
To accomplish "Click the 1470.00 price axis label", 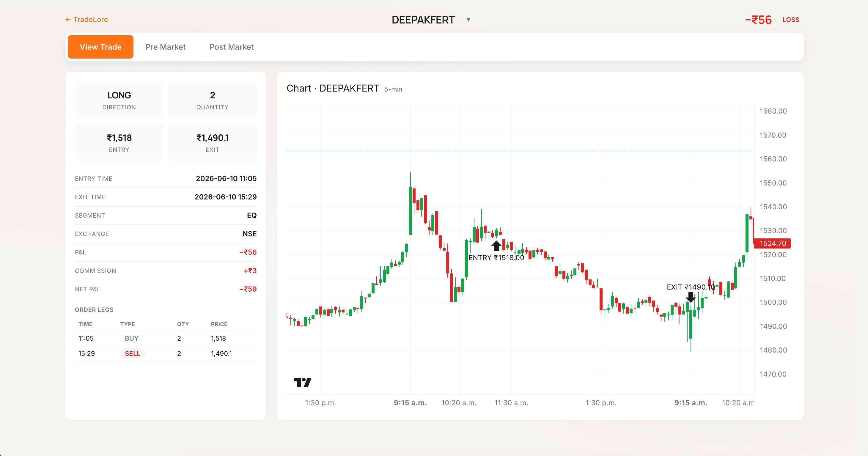I will [x=773, y=374].
